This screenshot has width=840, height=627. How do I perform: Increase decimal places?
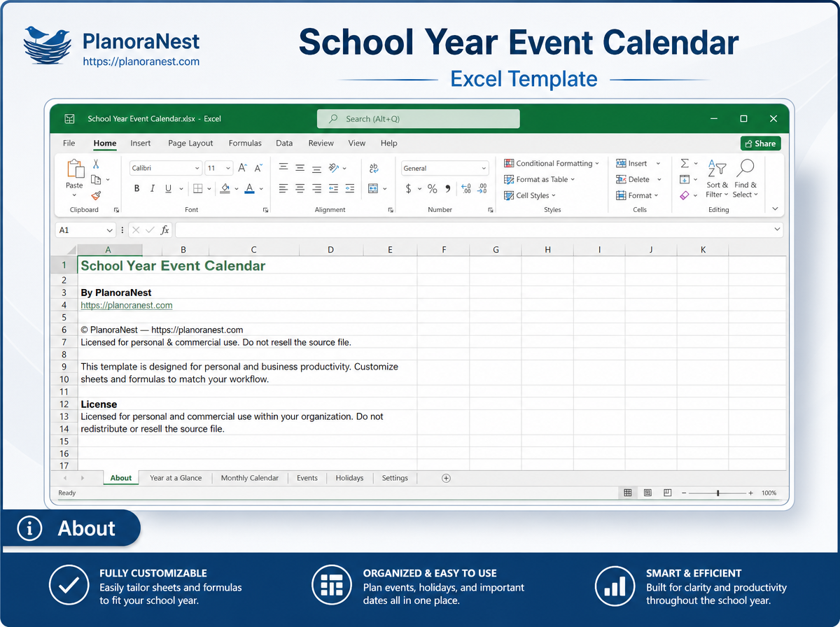tap(466, 189)
